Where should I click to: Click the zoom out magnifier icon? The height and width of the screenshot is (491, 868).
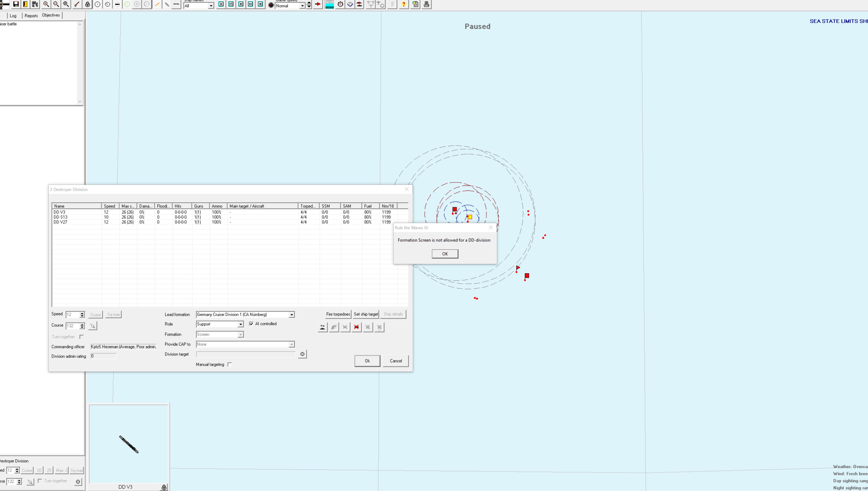pos(56,4)
